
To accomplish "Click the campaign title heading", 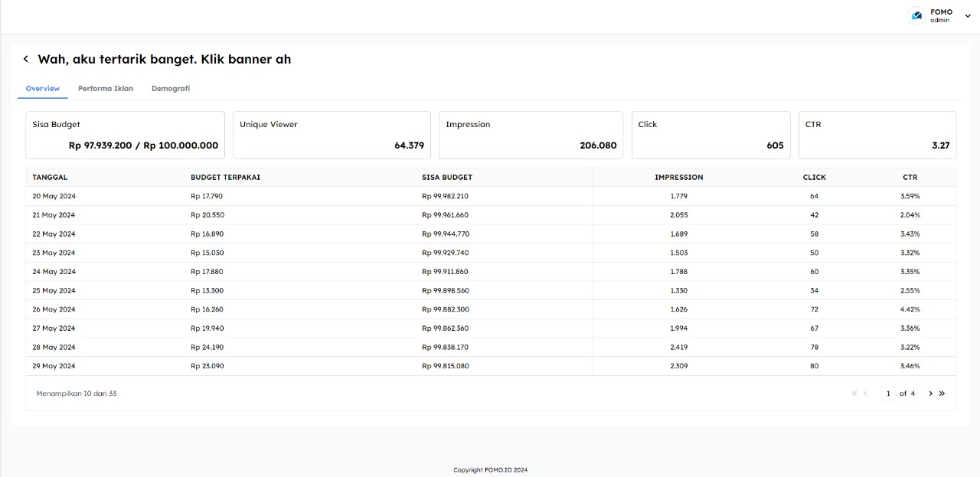I will pyautogui.click(x=165, y=59).
